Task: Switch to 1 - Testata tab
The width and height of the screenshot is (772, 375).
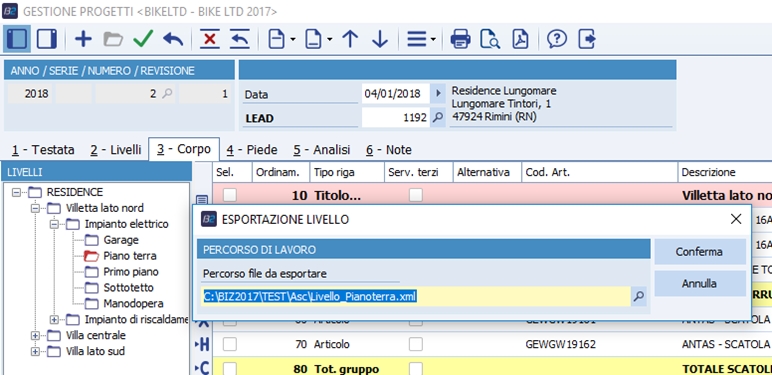Action: pyautogui.click(x=43, y=150)
